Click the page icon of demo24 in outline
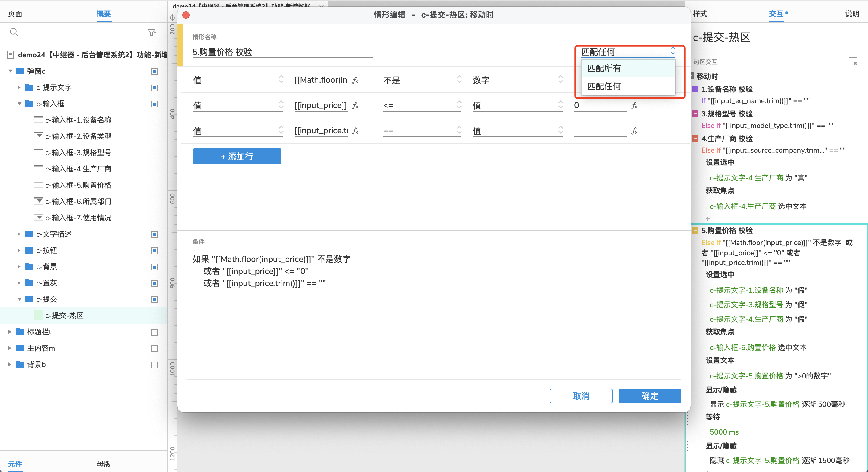Screen dimensions: 868x472 click(11, 55)
